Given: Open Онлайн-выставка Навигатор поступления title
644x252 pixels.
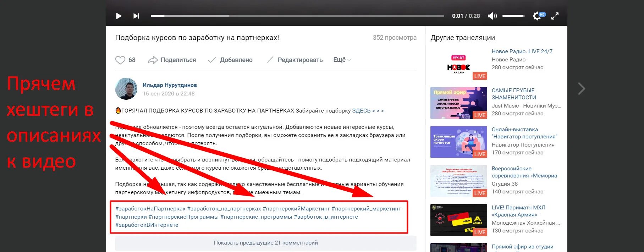Looking at the screenshot, I should click(524, 133).
